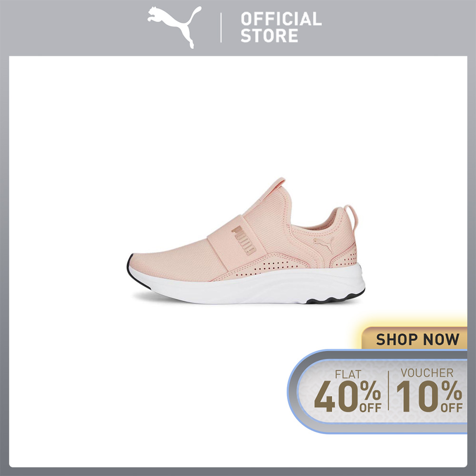Click the heel pull loop of the shoe
The image size is (476, 476).
coord(352,216)
